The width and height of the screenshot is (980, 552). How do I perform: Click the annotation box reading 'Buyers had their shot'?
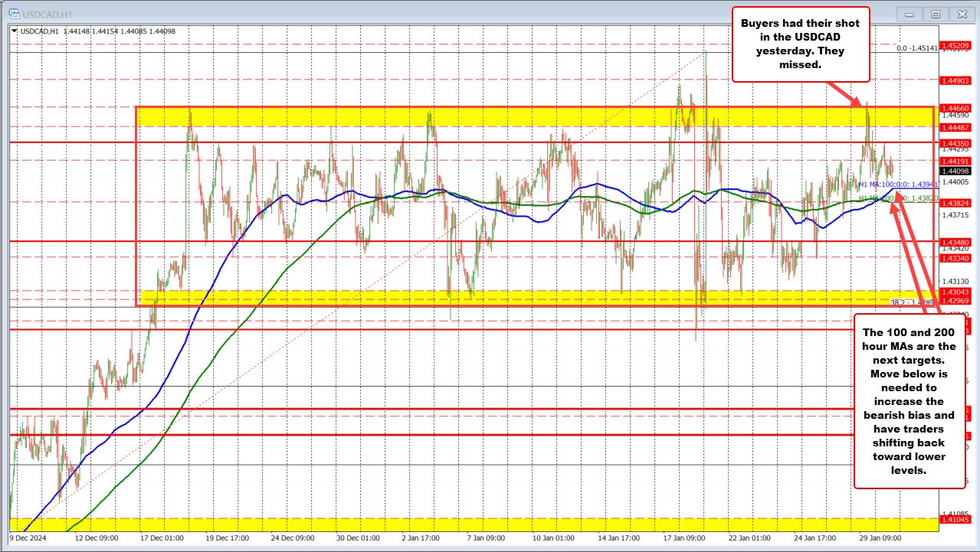pyautogui.click(x=801, y=44)
